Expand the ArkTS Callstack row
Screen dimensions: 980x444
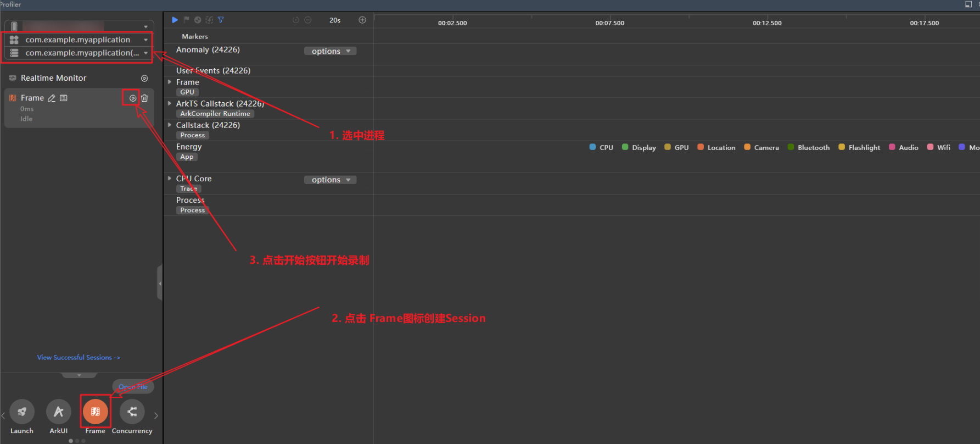click(x=170, y=103)
